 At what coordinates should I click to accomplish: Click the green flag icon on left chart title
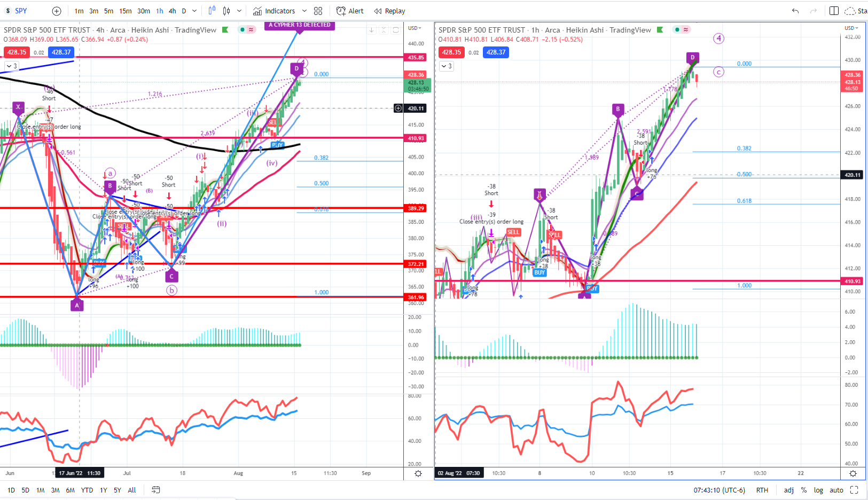(225, 30)
